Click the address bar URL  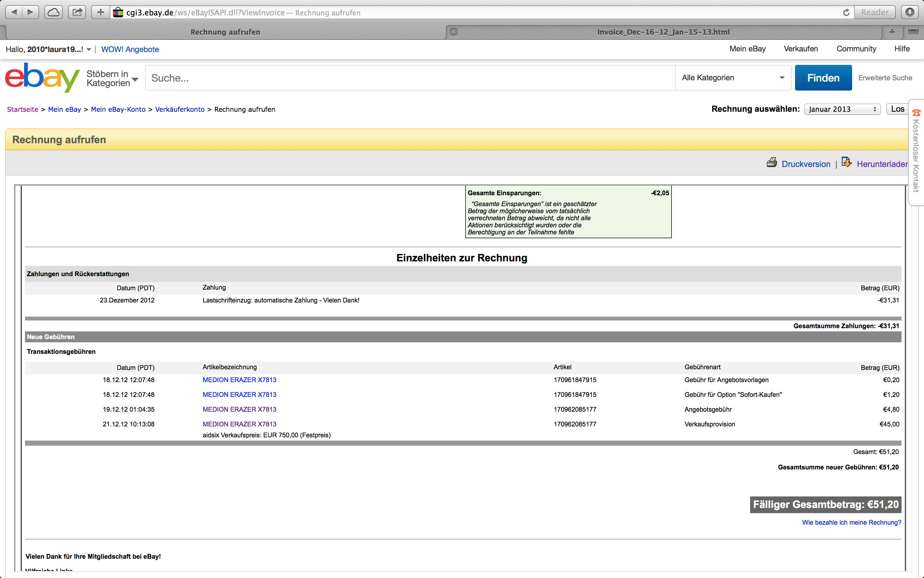[243, 13]
